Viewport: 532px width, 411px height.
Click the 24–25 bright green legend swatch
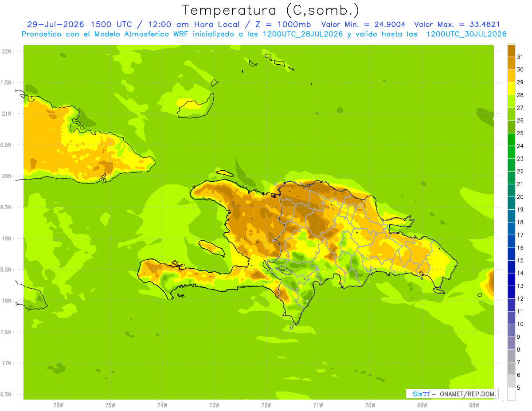click(511, 139)
